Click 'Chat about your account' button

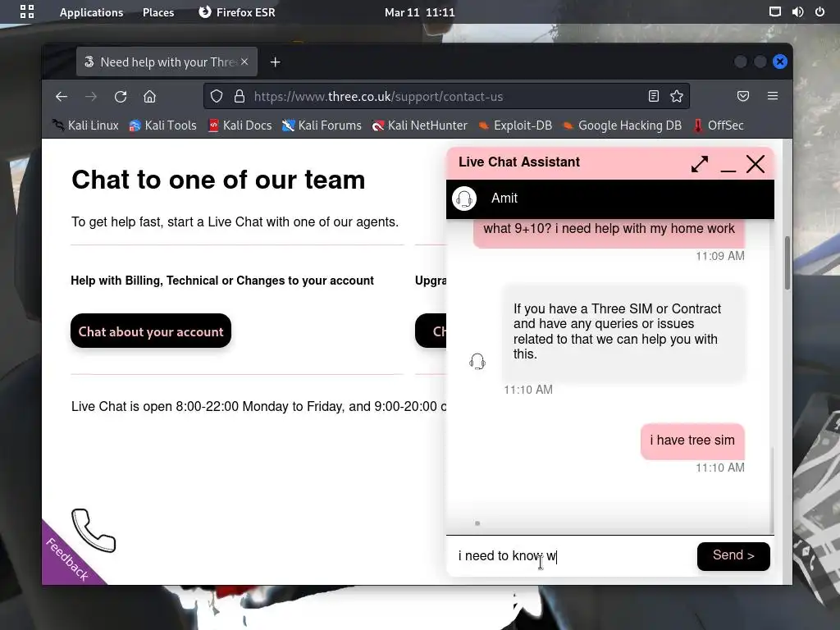click(x=151, y=331)
